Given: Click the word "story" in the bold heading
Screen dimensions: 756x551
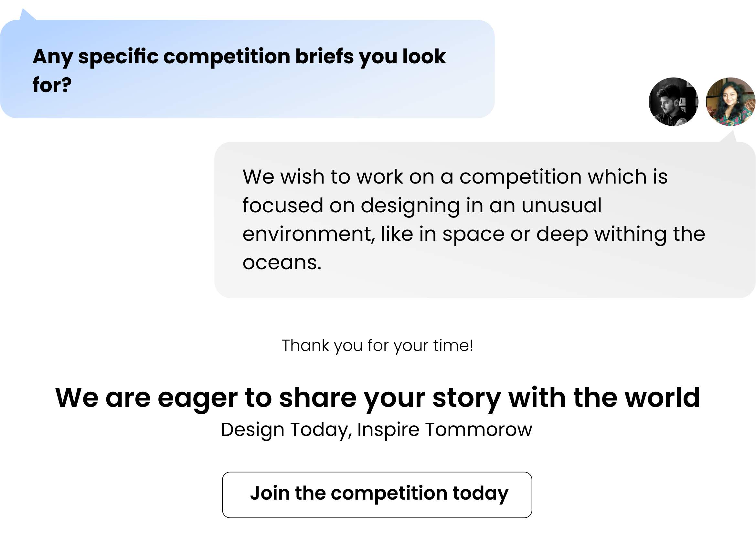Looking at the screenshot, I should [x=466, y=399].
